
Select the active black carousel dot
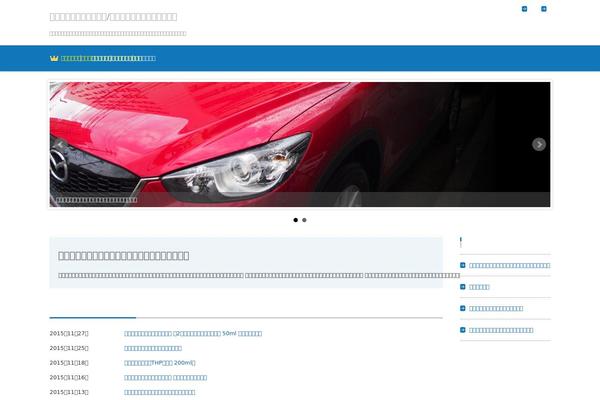[x=295, y=220]
